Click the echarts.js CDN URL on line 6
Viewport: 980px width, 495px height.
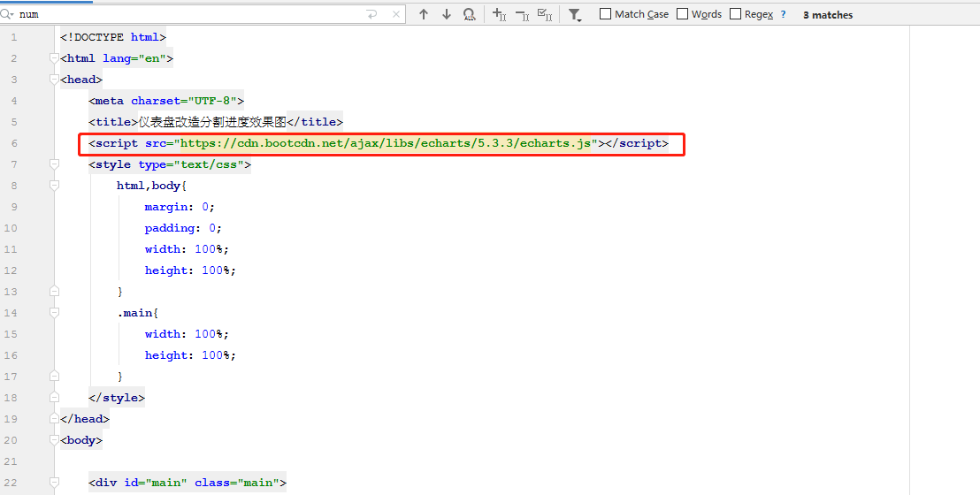point(386,143)
